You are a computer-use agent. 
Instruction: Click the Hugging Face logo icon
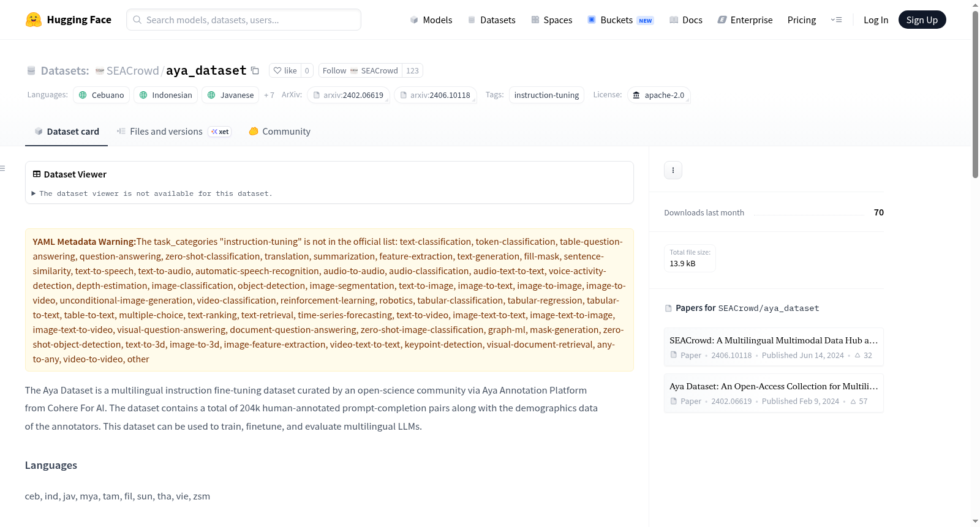click(34, 20)
